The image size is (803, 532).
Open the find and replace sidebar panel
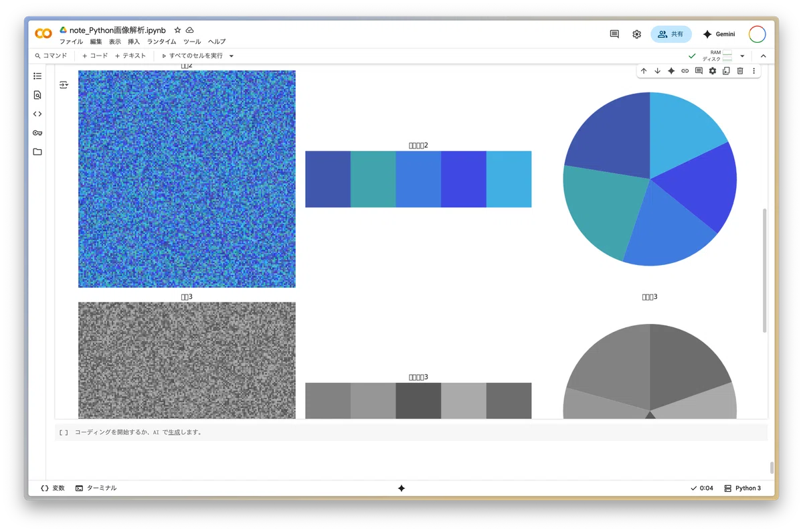[37, 95]
